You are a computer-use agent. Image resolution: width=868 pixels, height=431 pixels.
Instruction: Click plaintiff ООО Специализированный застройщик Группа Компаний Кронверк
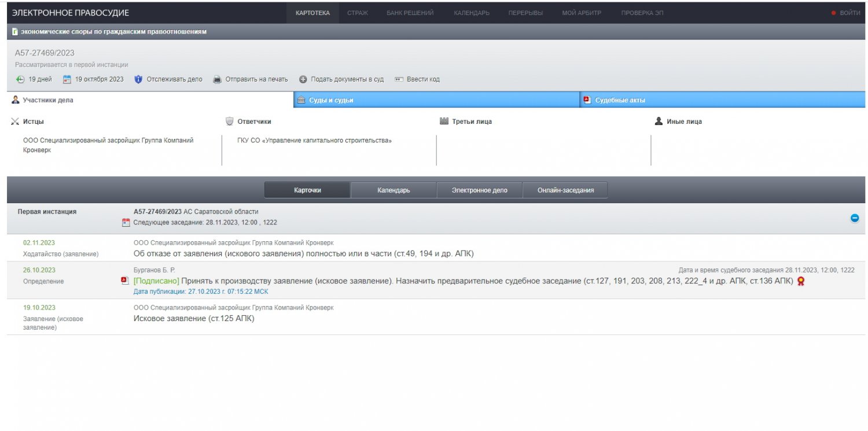pyautogui.click(x=108, y=145)
